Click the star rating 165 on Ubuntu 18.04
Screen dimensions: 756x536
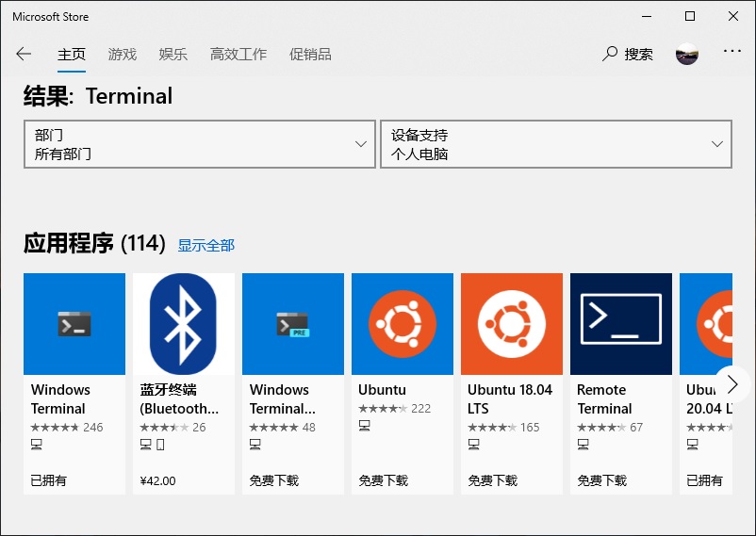coord(503,427)
